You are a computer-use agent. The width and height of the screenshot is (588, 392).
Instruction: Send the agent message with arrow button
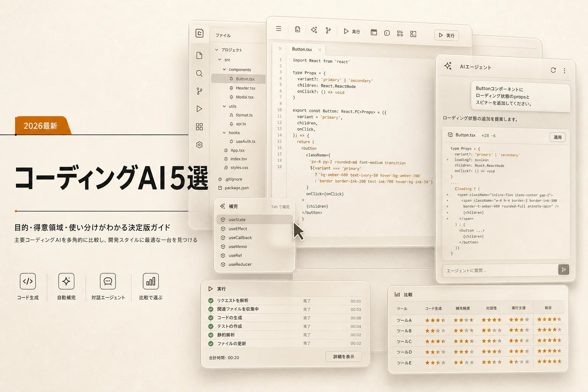(564, 270)
